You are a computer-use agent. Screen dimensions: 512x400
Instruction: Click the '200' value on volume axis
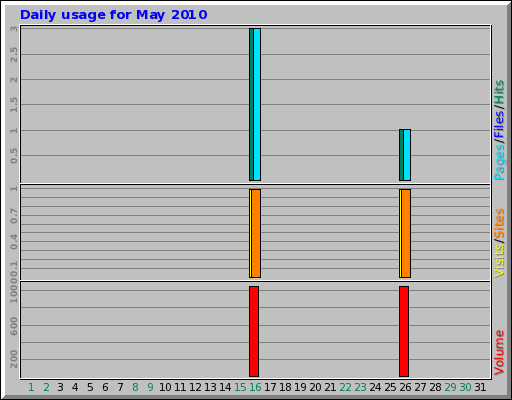pos(14,359)
